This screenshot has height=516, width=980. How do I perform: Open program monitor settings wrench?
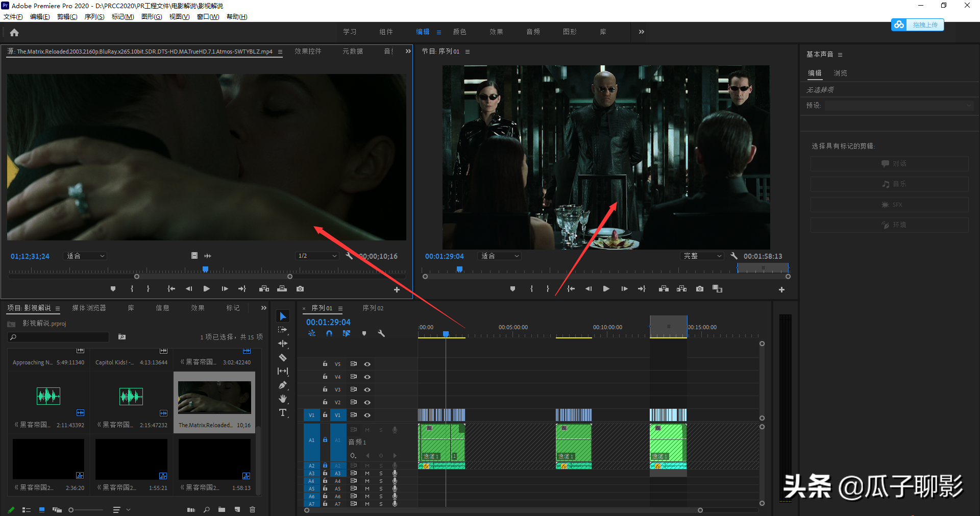(x=734, y=256)
